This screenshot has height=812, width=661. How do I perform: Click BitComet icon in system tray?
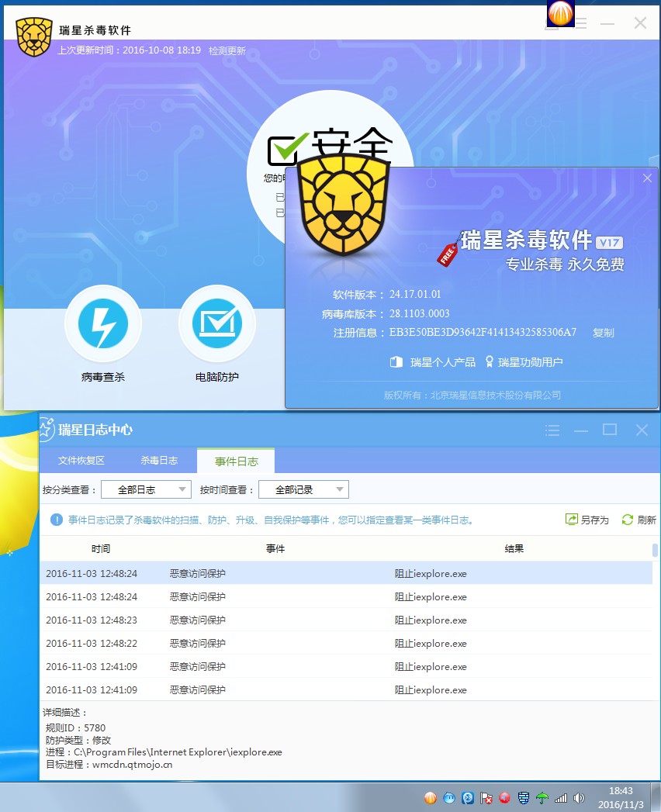pos(431,798)
